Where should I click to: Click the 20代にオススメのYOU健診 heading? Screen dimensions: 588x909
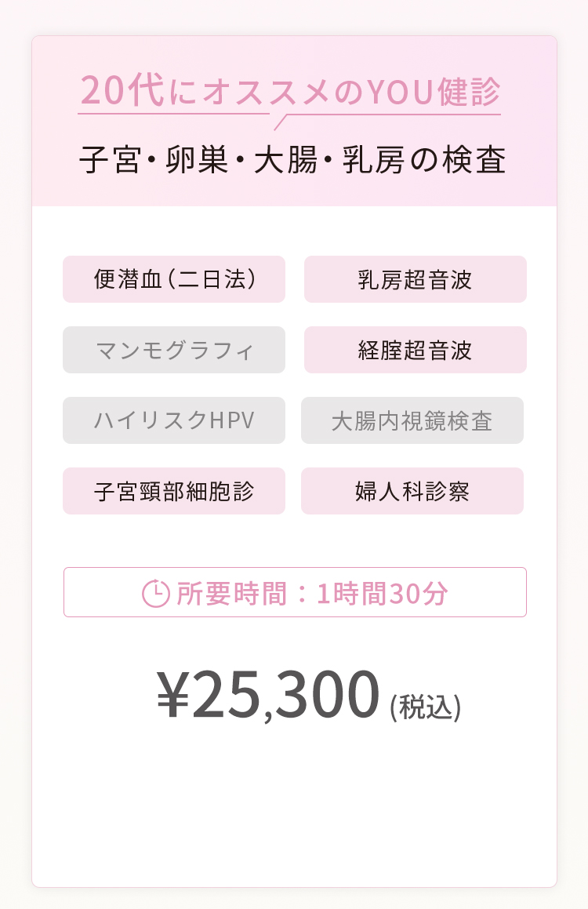(290, 91)
